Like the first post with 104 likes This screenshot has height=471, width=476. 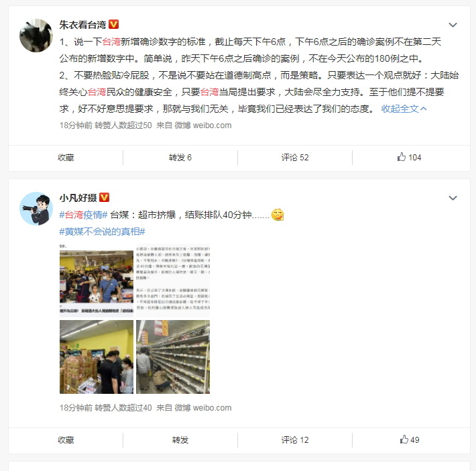409,158
